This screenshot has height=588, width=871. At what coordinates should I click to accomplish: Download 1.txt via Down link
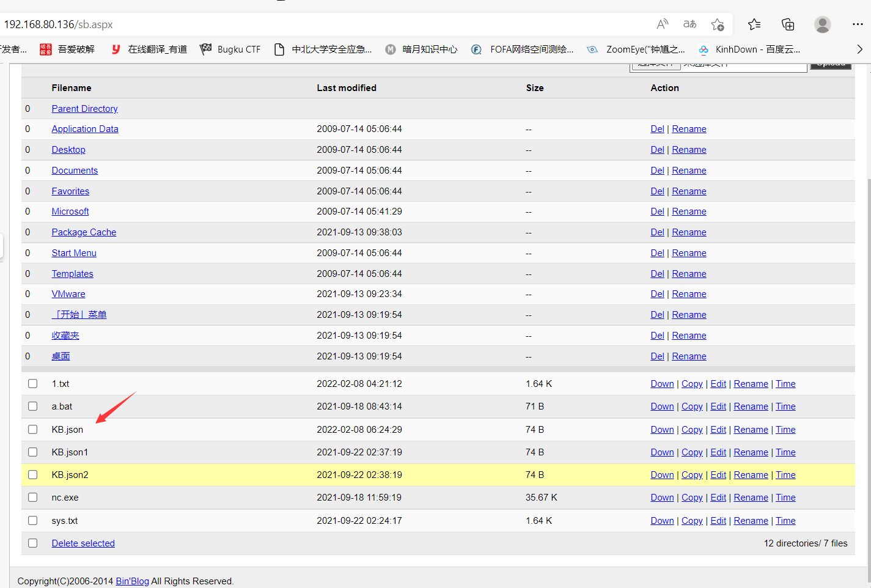(x=662, y=384)
